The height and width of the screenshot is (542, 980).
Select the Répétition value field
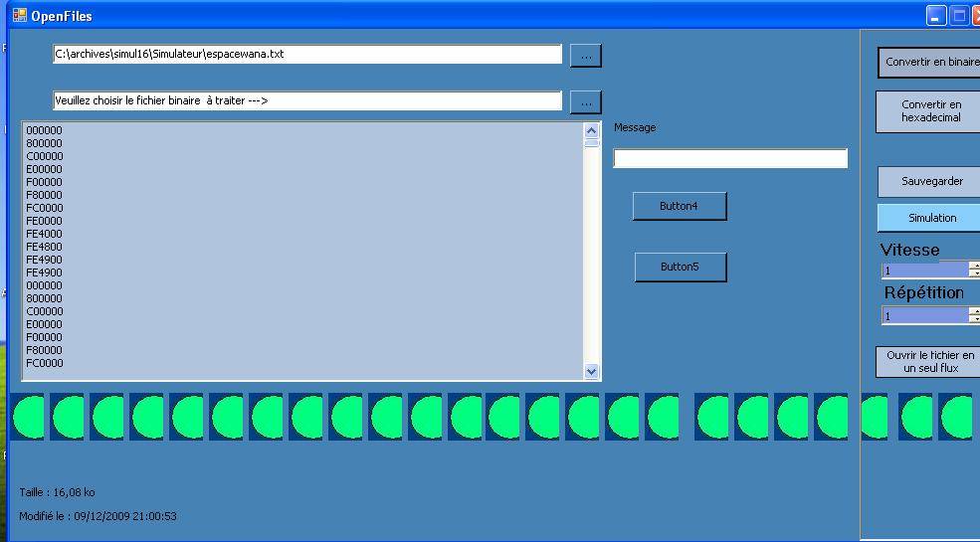coord(925,316)
